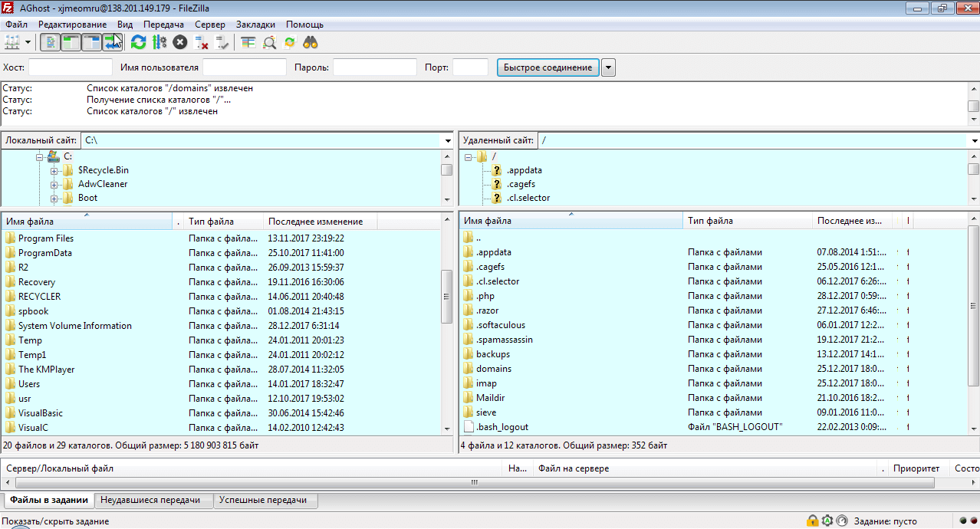980x529 pixels.
Task: Open the Site Manager dropdown arrow
Action: tap(28, 42)
